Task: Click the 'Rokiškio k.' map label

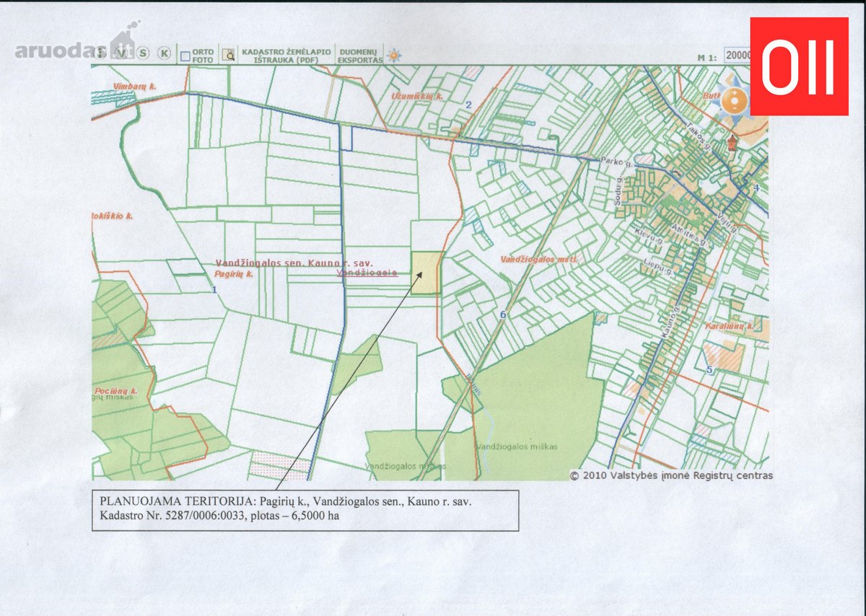Action: coord(112,216)
